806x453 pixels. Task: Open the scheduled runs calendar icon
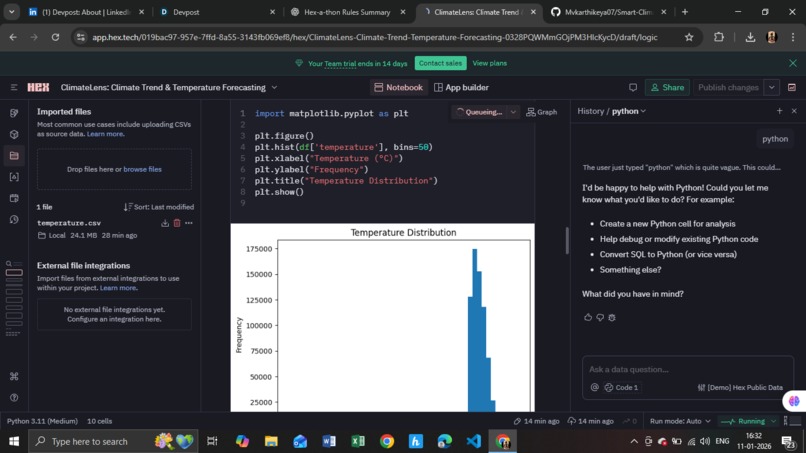click(x=14, y=198)
